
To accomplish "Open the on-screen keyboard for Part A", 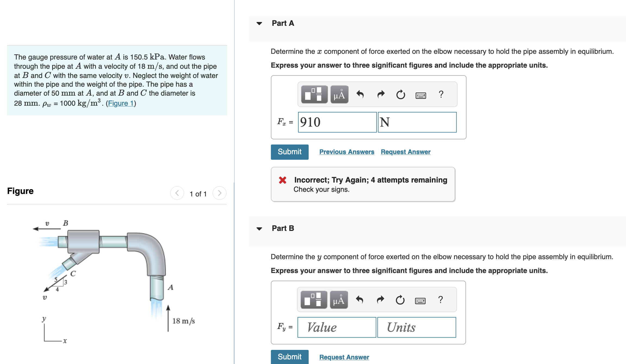I will [x=420, y=95].
